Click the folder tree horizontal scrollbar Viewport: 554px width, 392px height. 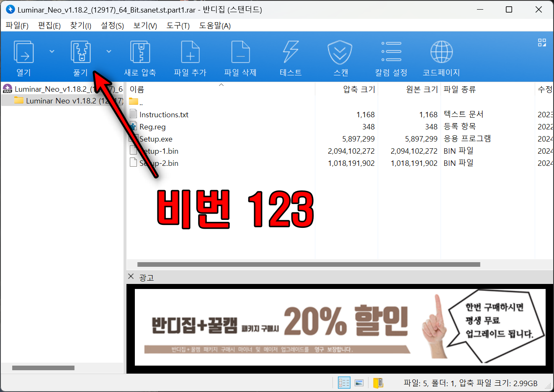click(43, 368)
